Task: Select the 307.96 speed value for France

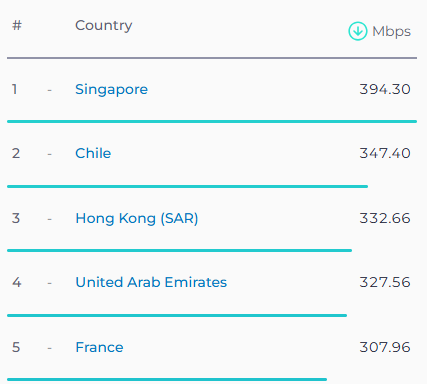Action: 385,347
